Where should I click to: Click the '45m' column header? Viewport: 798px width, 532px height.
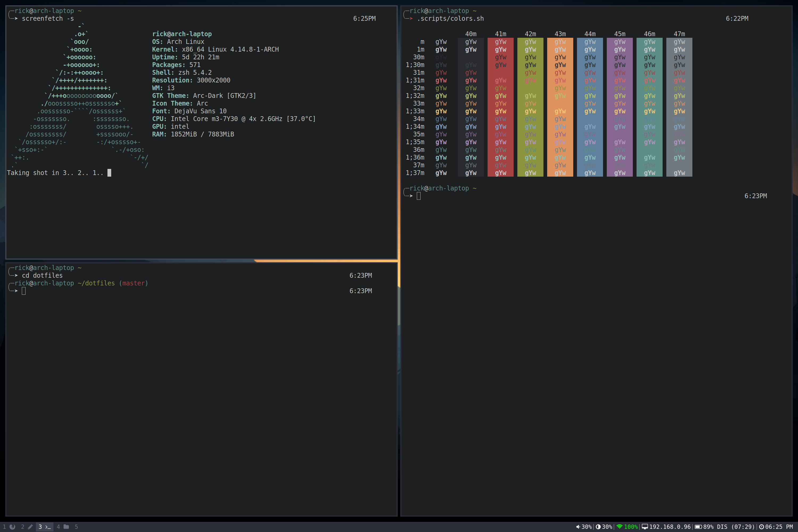point(620,34)
